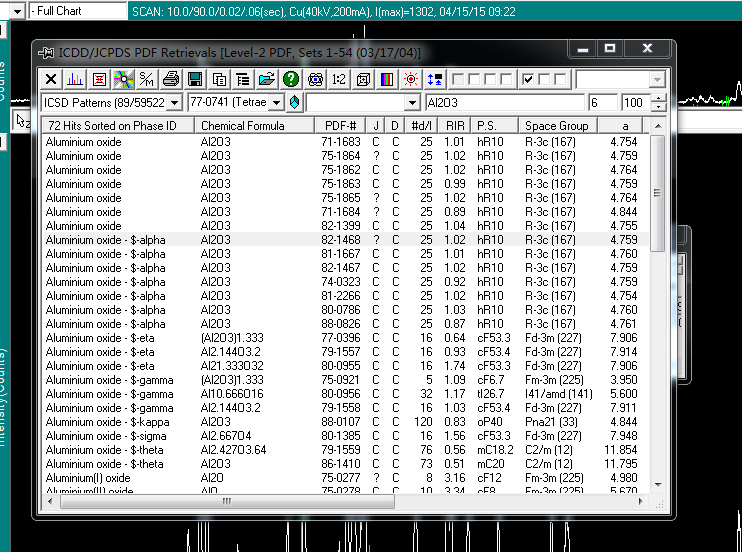Click the 1:2 ratio toolbar icon
The height and width of the screenshot is (552, 742).
coord(339,79)
